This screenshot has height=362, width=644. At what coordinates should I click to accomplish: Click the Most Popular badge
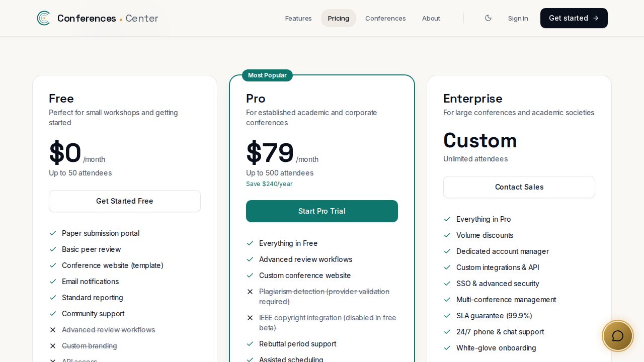[267, 75]
